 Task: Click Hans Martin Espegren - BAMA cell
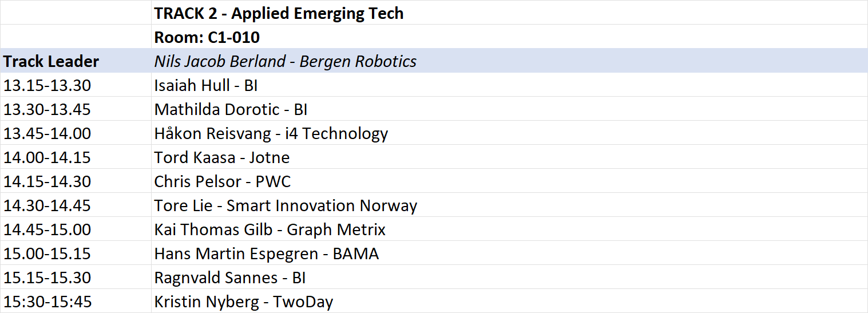tap(509, 253)
